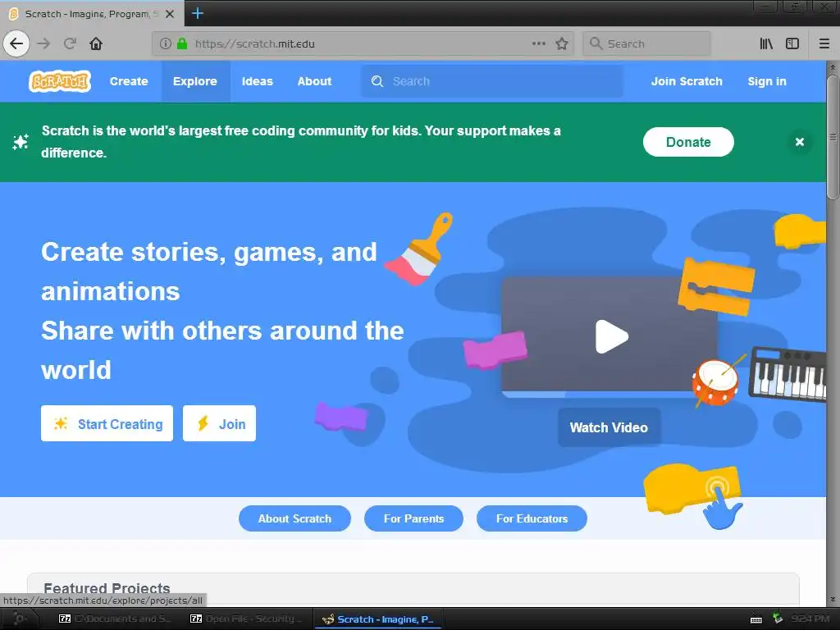Click the browser forward arrow

pyautogui.click(x=43, y=43)
